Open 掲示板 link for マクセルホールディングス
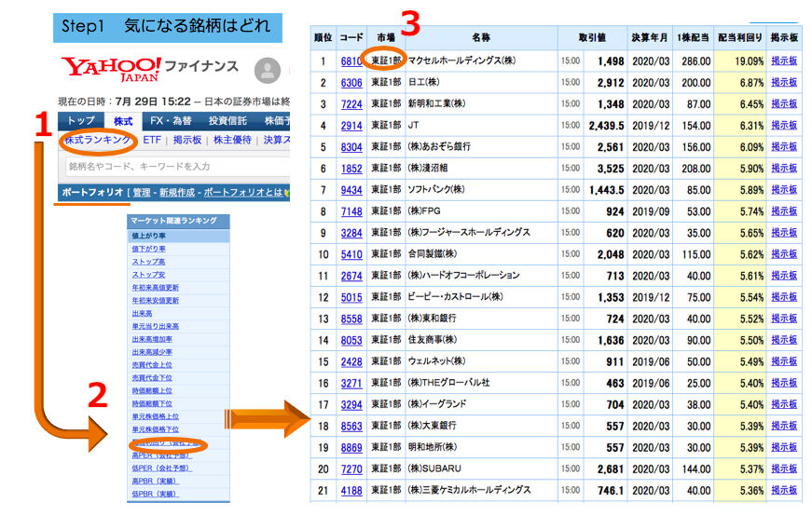Screen dimensions: 812x516 (784, 61)
